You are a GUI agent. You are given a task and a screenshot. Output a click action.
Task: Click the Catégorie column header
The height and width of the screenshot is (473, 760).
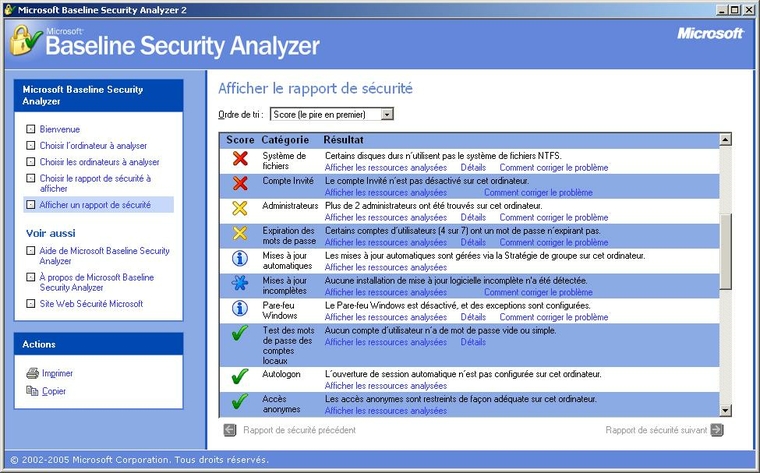pos(285,140)
